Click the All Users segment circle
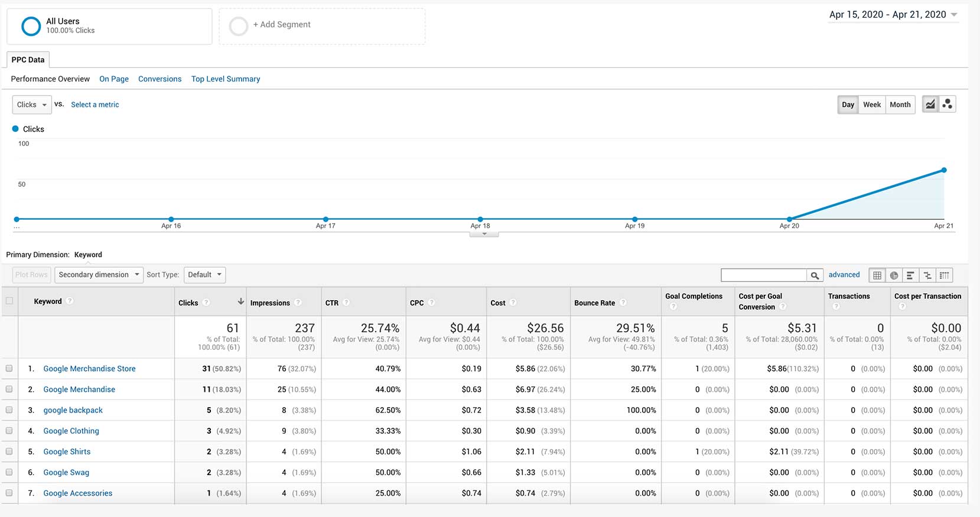The width and height of the screenshot is (980, 517). click(31, 26)
